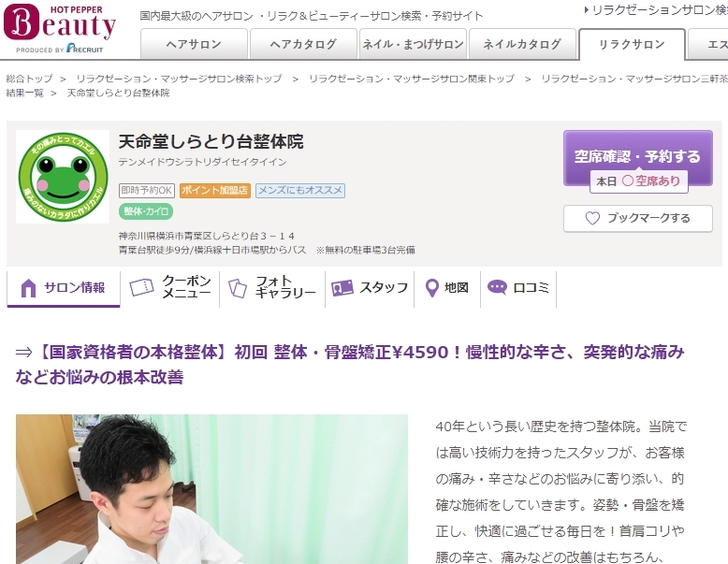Open the ヘアカタログ tab

(x=303, y=44)
